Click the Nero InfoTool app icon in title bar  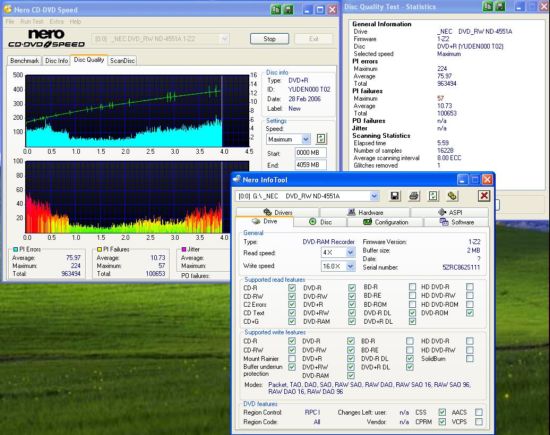click(237, 179)
